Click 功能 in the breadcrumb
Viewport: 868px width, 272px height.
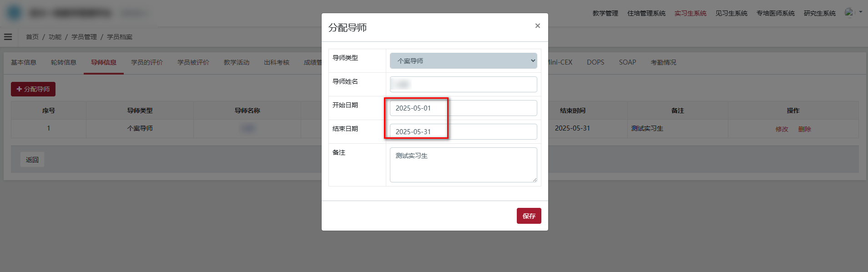(55, 37)
